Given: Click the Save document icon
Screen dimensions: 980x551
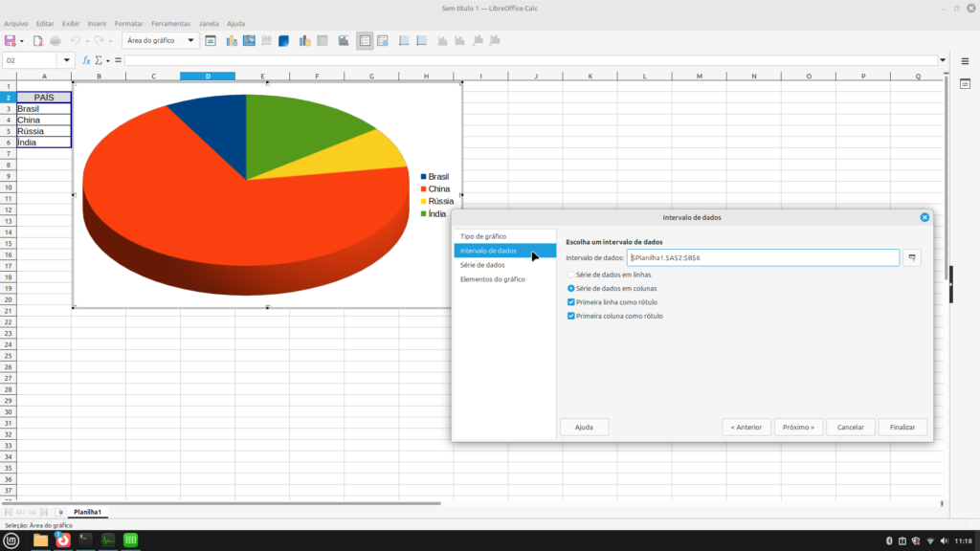Looking at the screenshot, I should (x=11, y=41).
